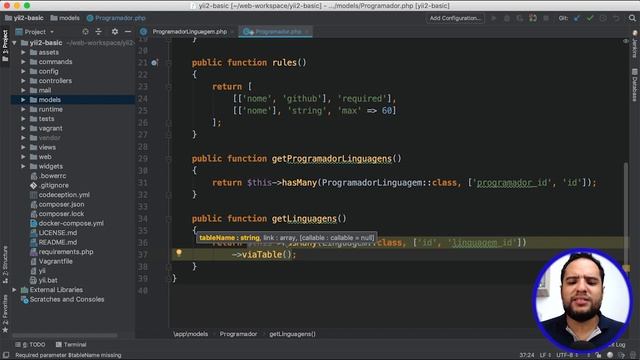The width and height of the screenshot is (640, 360).
Task: Close the ProgramadorLinguagem.php tab
Action: coord(232,31)
